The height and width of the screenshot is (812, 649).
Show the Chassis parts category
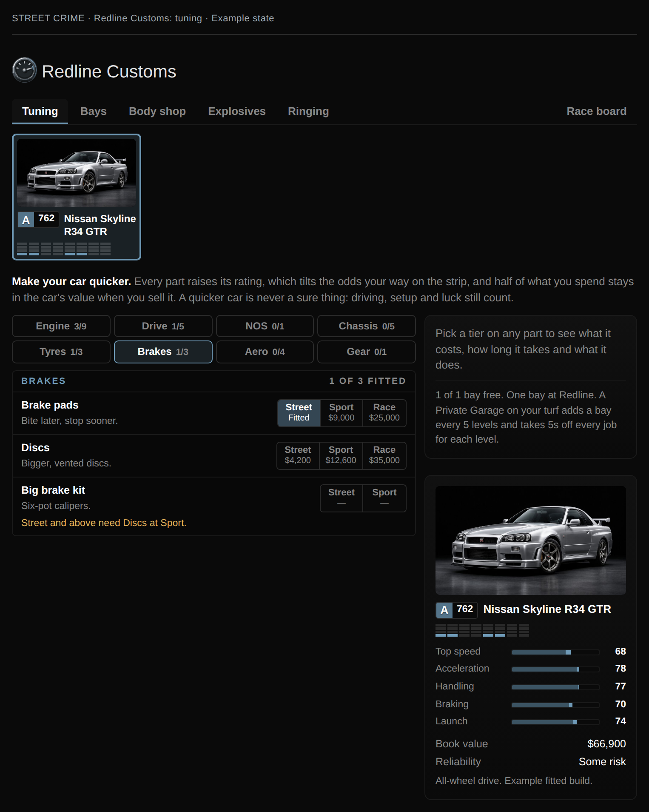pos(367,326)
